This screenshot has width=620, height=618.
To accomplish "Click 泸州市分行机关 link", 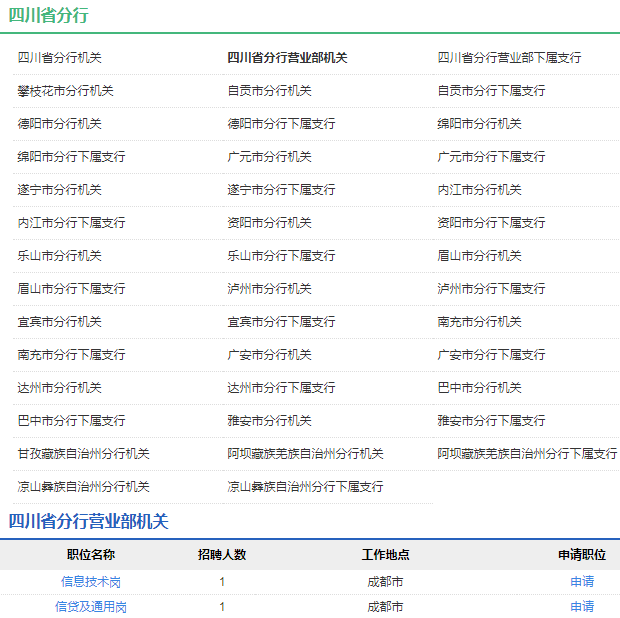I will coord(269,289).
